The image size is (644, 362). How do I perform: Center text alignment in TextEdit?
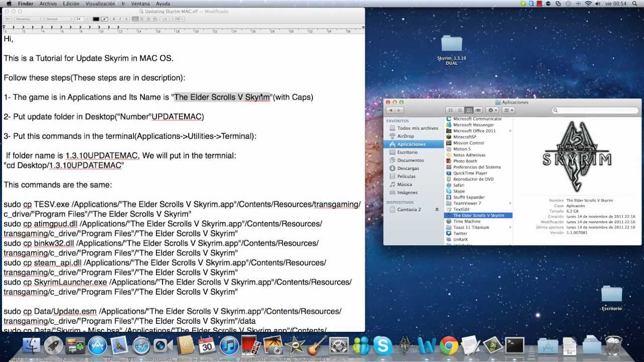(141, 19)
